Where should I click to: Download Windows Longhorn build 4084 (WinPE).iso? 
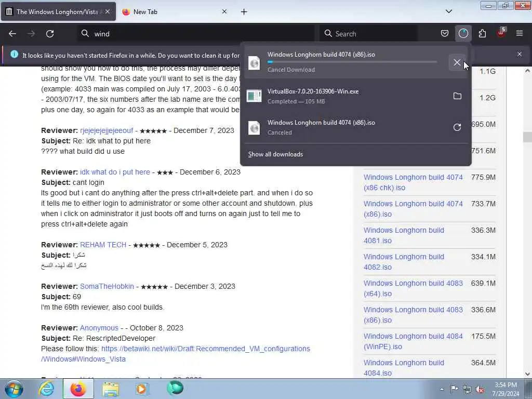[x=413, y=341]
